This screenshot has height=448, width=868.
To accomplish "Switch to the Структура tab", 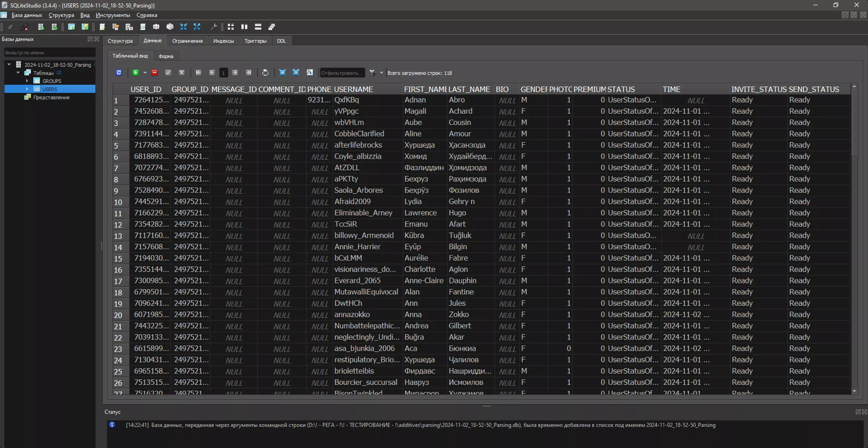I will 120,41.
